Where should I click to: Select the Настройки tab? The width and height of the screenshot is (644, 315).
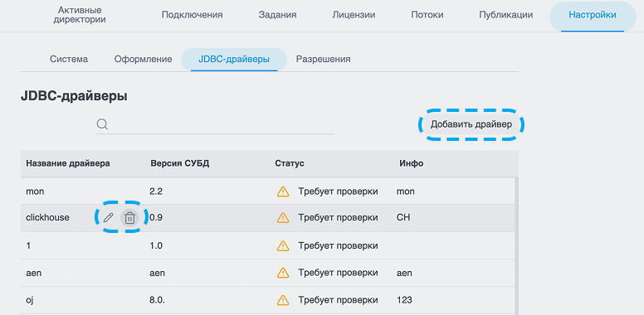click(x=593, y=16)
